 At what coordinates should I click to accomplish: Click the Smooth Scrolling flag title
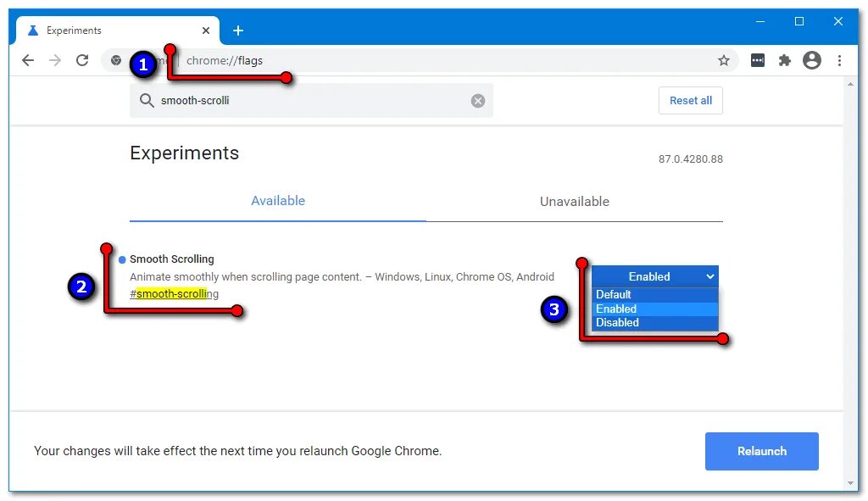(171, 259)
